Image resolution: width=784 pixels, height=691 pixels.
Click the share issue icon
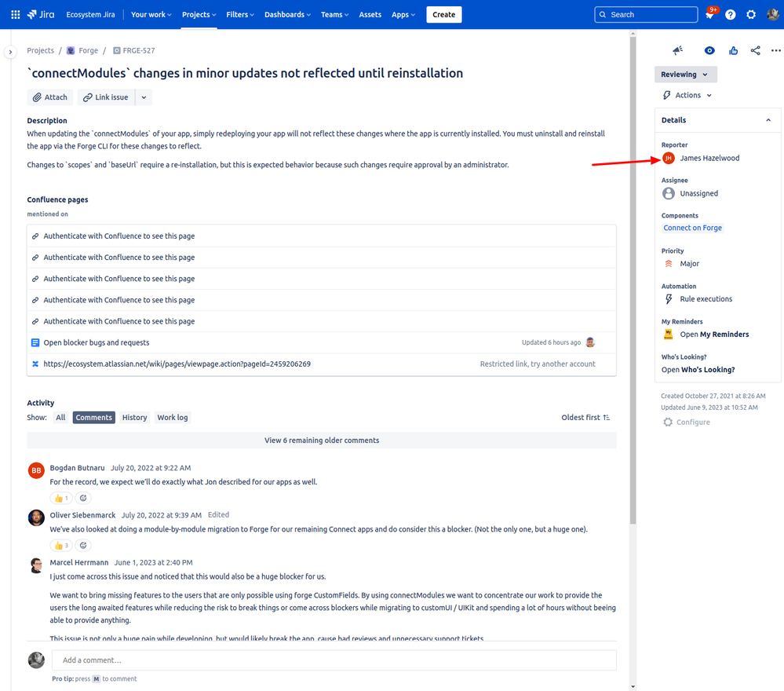tap(756, 50)
